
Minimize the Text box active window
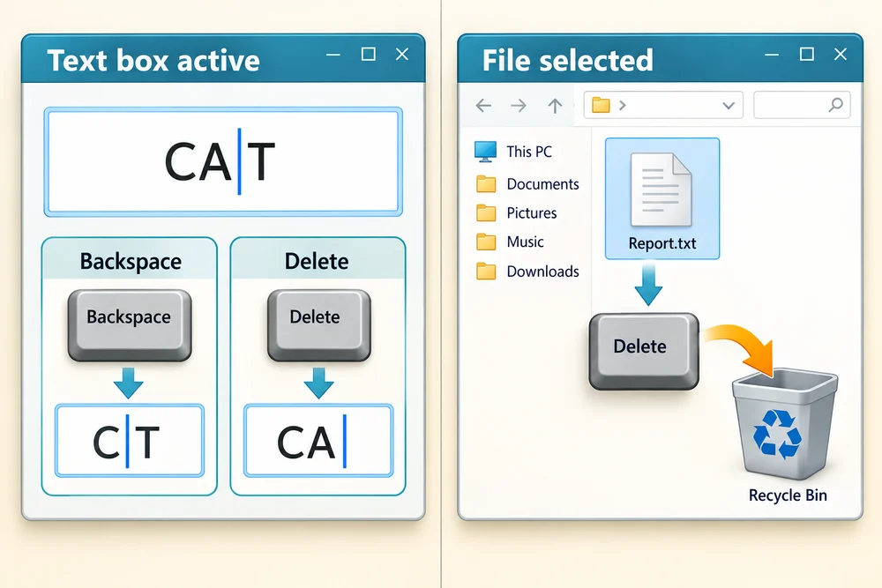(x=333, y=55)
